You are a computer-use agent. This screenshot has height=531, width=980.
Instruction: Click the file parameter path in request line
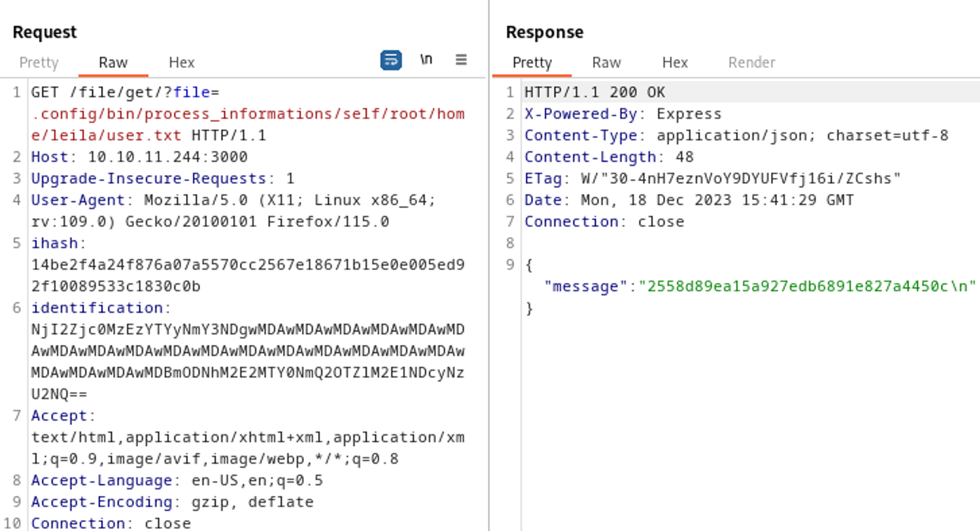(247, 114)
